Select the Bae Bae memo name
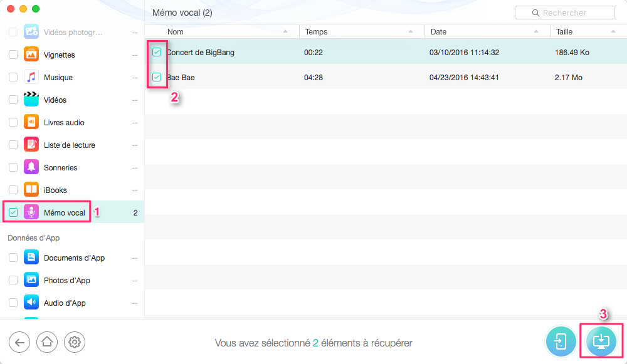The width and height of the screenshot is (627, 364). coord(181,78)
